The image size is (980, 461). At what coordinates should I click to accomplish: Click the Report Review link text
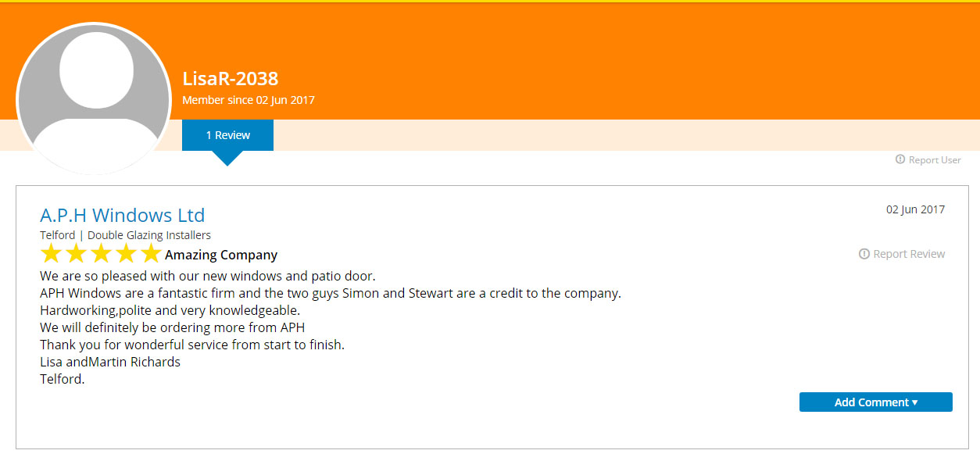coord(909,254)
